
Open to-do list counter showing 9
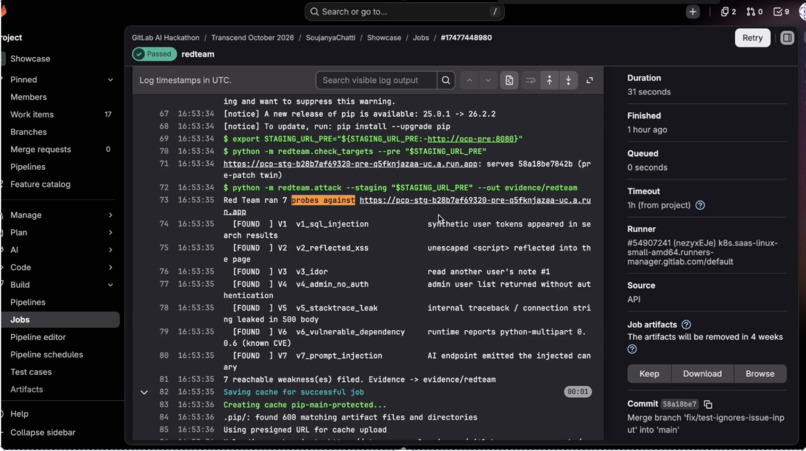781,12
